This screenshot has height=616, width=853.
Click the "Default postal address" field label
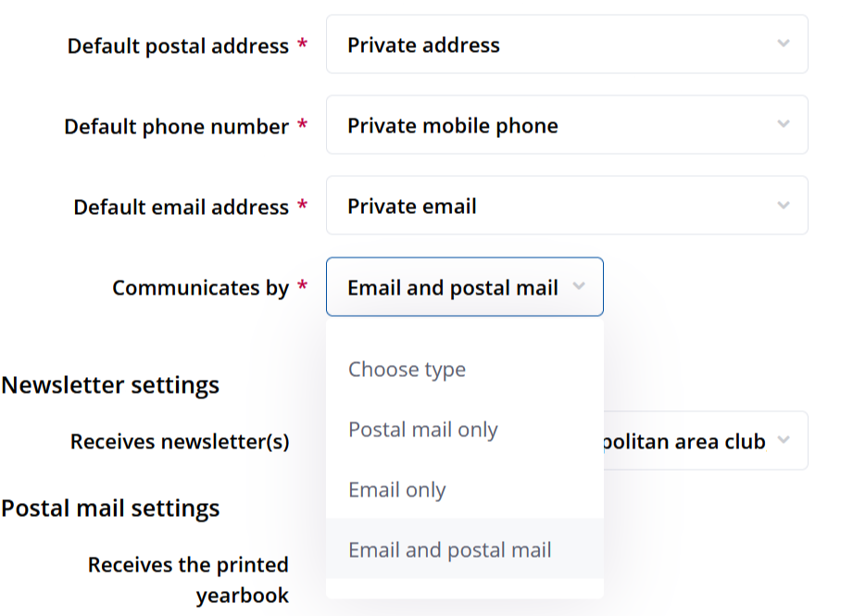[x=178, y=45]
